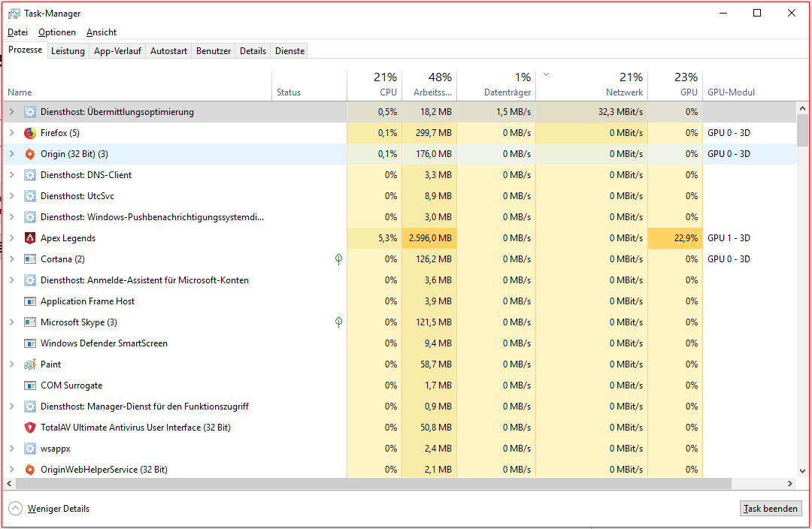Screen dimensions: 812x529
Task: Click the Diensthost: Manager-Dienst gear icon
Action: (30, 407)
